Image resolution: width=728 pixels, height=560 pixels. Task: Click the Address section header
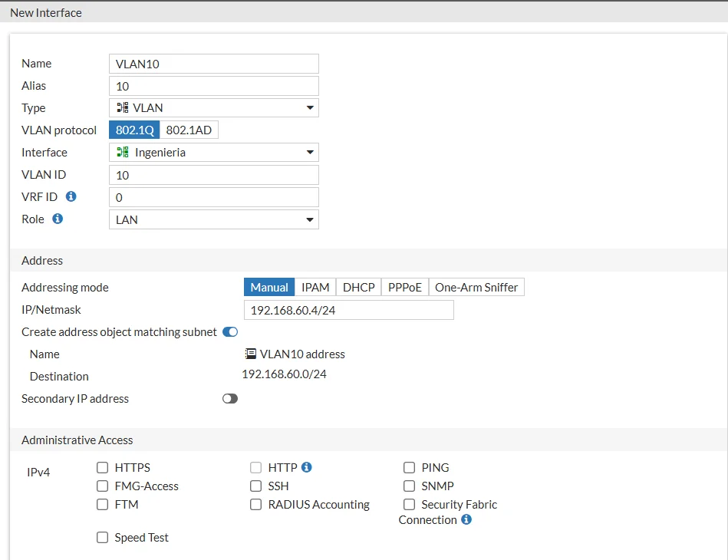(x=42, y=260)
